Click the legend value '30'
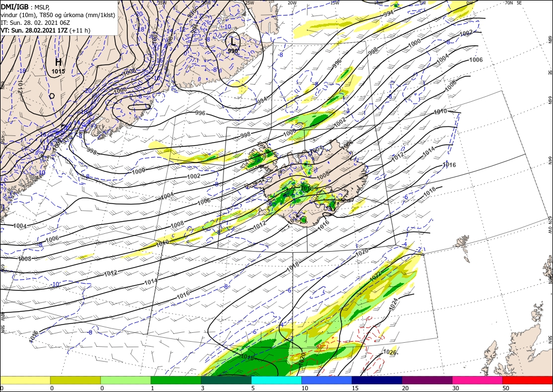Viewport: 553px width, 392px height. [x=455, y=388]
